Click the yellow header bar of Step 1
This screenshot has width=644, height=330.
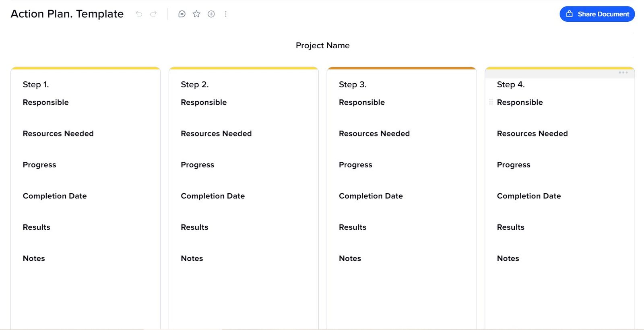[86, 68]
